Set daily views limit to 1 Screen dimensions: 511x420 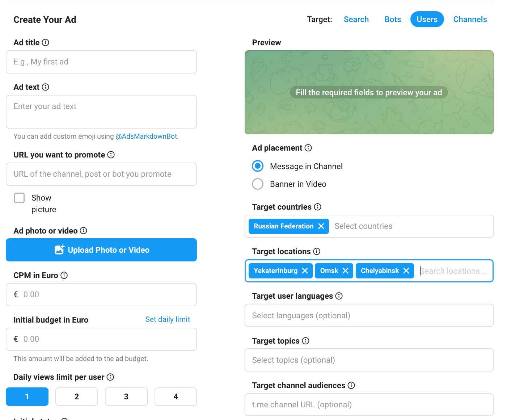click(27, 397)
